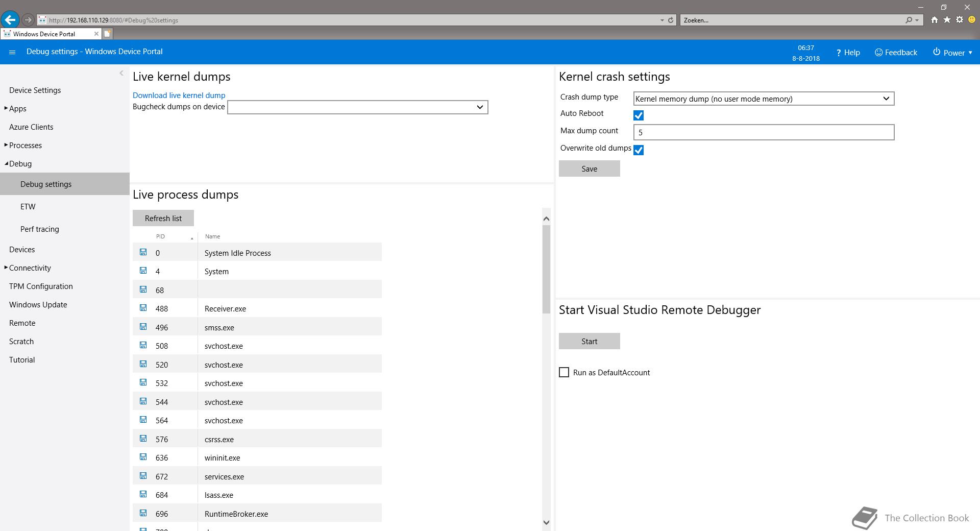Select Windows Device Portal browser tab
The height and width of the screenshot is (531, 980).
point(51,34)
